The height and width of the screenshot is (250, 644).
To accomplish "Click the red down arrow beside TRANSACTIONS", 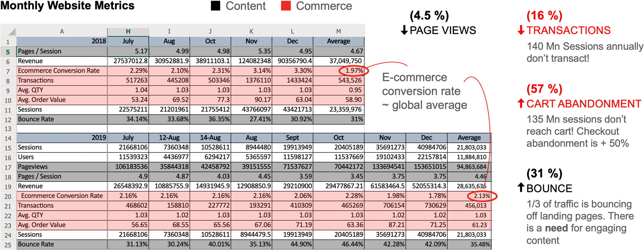I will pos(521,31).
